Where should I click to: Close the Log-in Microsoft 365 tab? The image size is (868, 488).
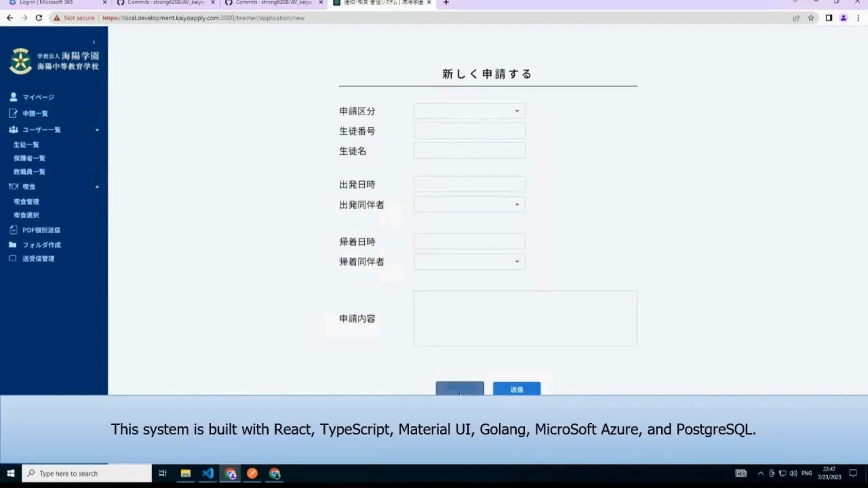[105, 3]
